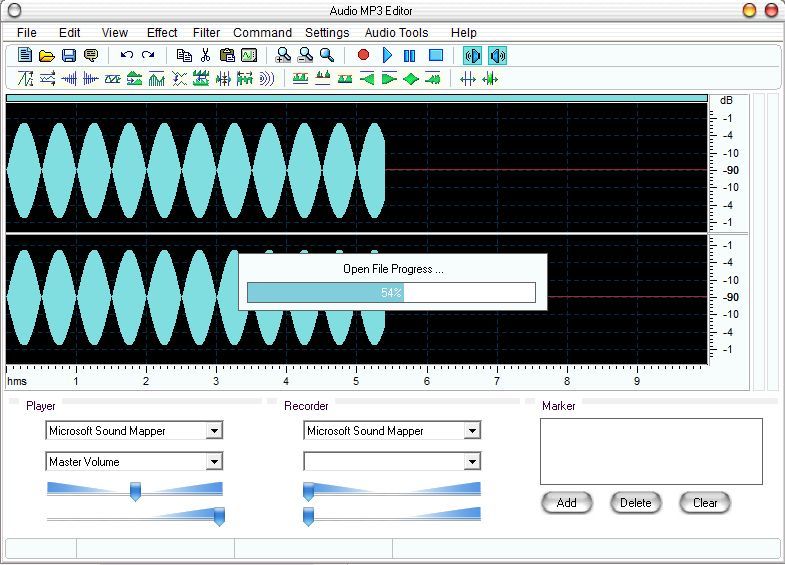Expand the Player Microsoft Sound Mapper dropdown
The width and height of the screenshot is (785, 565).
(214, 430)
